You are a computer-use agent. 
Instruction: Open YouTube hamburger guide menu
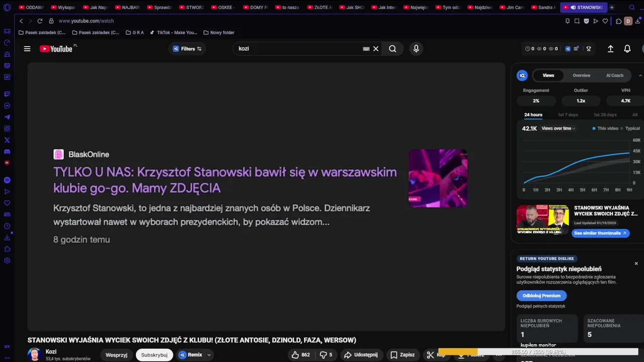(27, 49)
